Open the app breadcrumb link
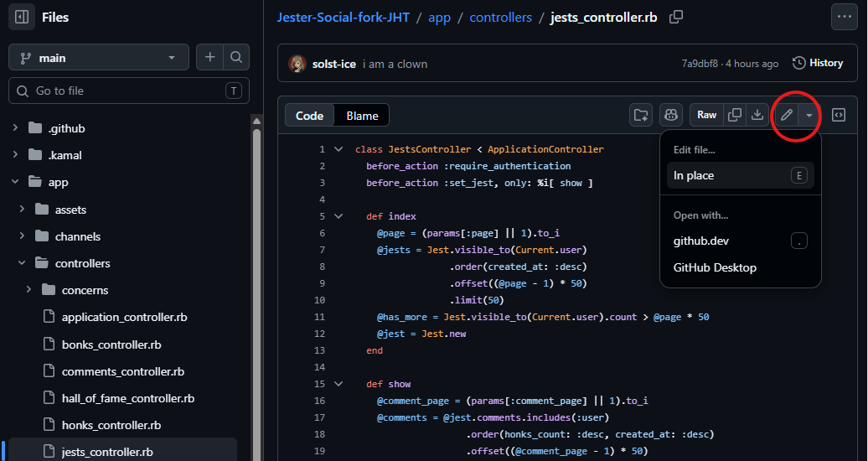Viewport: 868px width, 461px height. tap(440, 17)
